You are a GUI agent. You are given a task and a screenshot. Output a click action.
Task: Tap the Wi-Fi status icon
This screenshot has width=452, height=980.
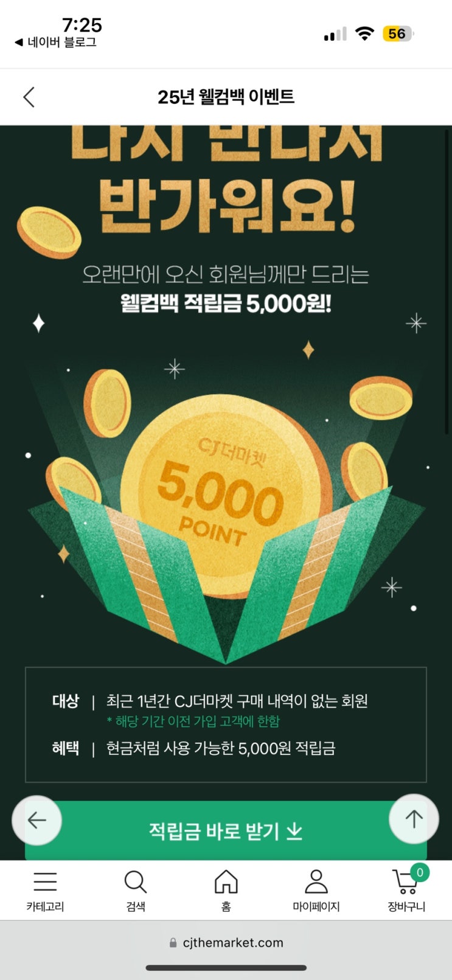coord(364,34)
